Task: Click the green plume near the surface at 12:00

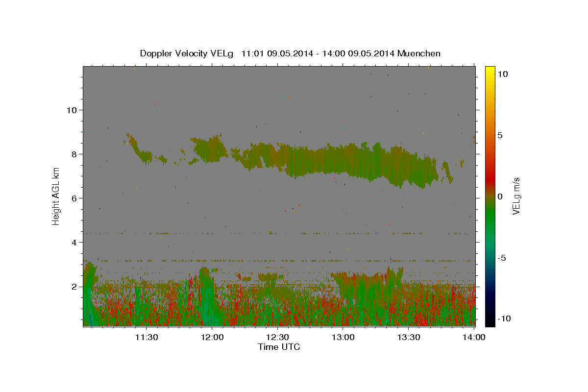Action: point(208,296)
